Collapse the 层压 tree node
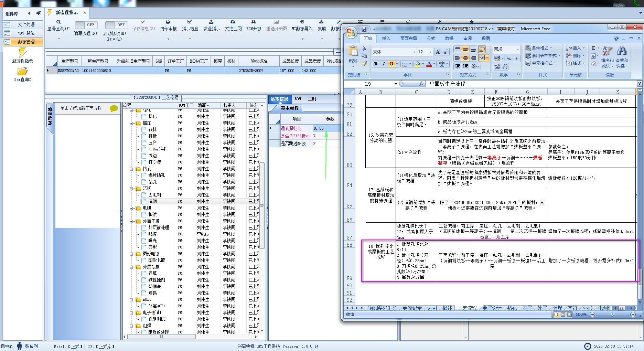 tap(131, 123)
